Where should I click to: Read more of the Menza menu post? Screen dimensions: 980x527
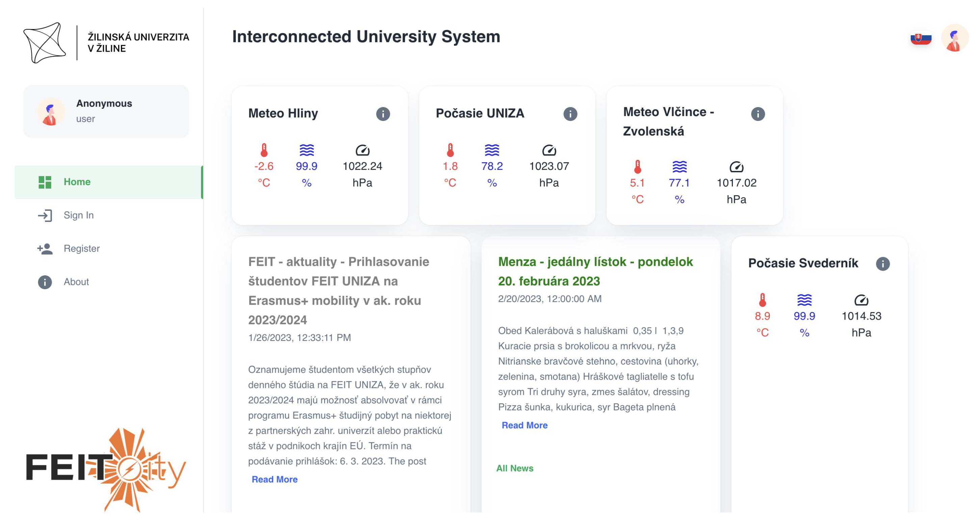coord(524,425)
